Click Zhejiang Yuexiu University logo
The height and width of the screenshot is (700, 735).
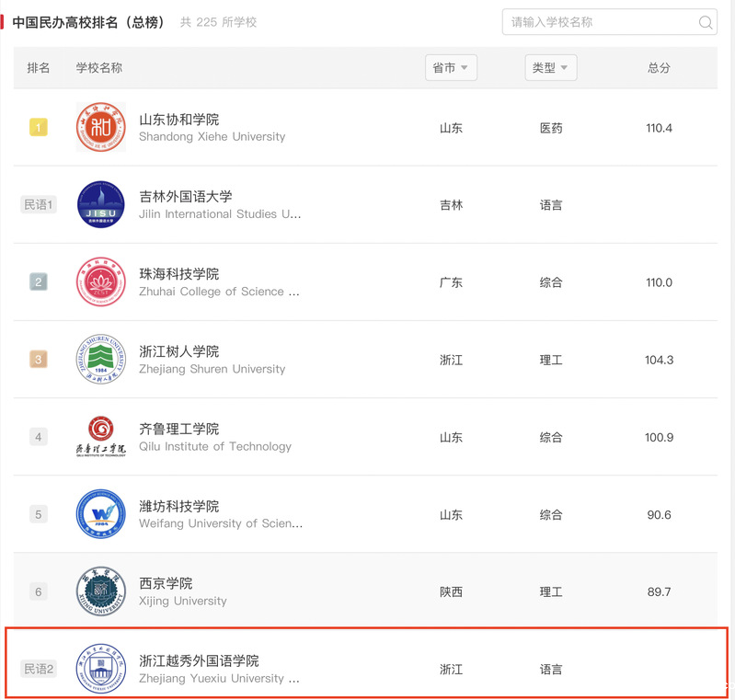pyautogui.click(x=100, y=669)
